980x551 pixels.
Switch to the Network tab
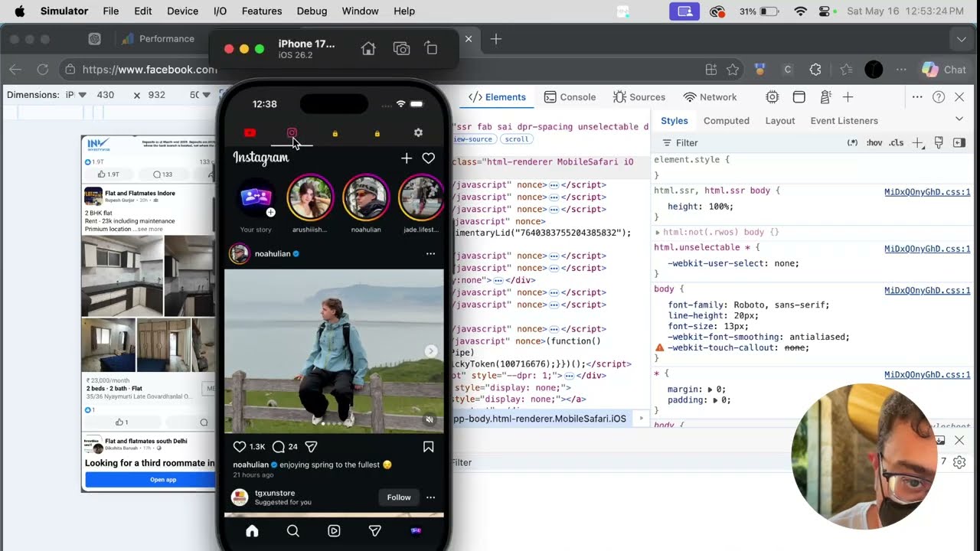coord(710,97)
